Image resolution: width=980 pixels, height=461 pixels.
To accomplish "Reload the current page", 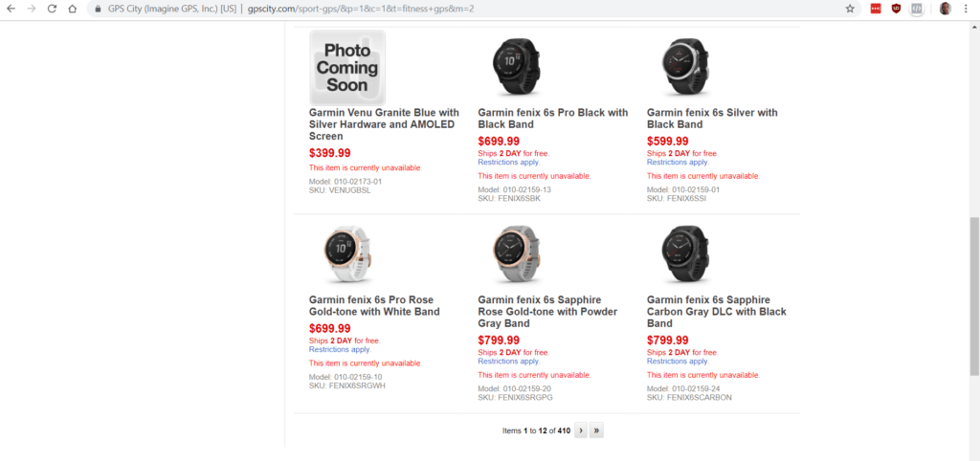I will coord(52,9).
